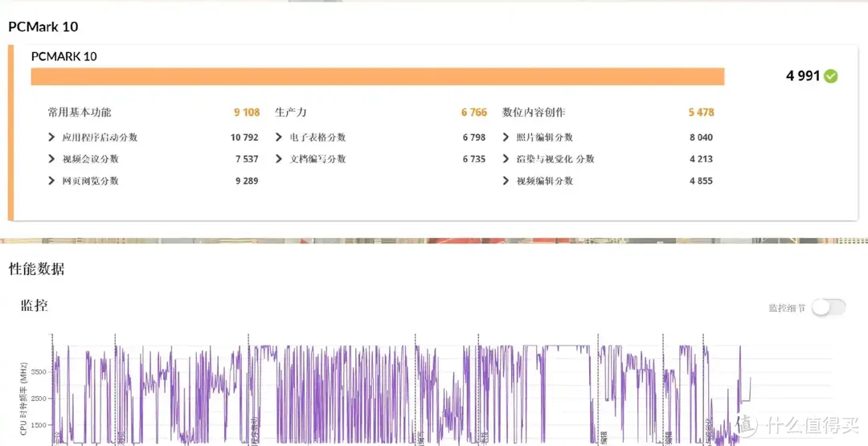Image resolution: width=868 pixels, height=446 pixels.
Task: Click the orange PCMark 10 score bar
Action: (x=378, y=76)
